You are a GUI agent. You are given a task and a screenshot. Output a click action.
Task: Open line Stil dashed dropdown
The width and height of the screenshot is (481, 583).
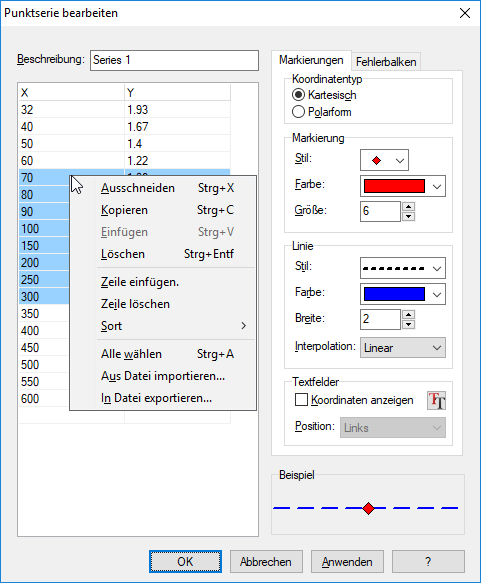(x=403, y=268)
